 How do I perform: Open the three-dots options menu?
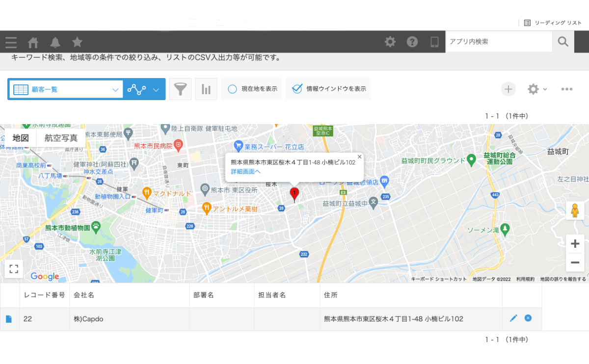click(x=567, y=89)
